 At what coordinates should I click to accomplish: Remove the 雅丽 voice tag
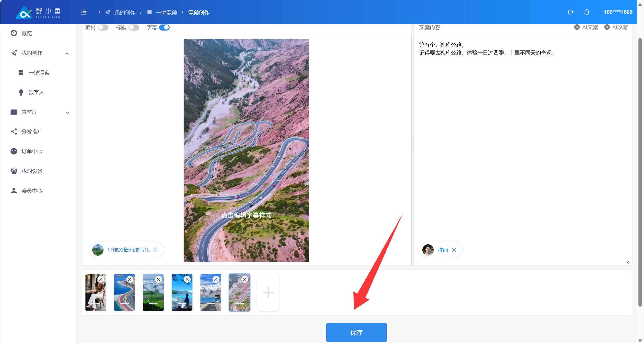coord(454,250)
